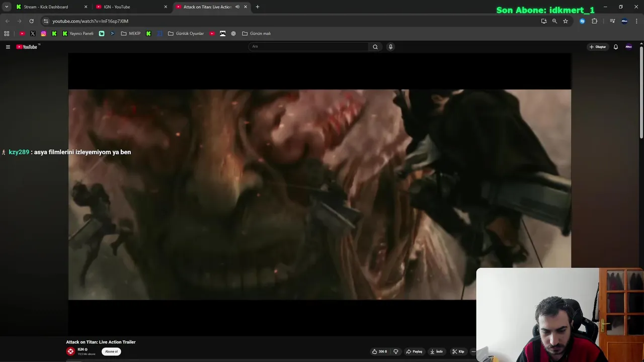Open the Oluştur create menu
This screenshot has width=644, height=362.
click(598, 47)
